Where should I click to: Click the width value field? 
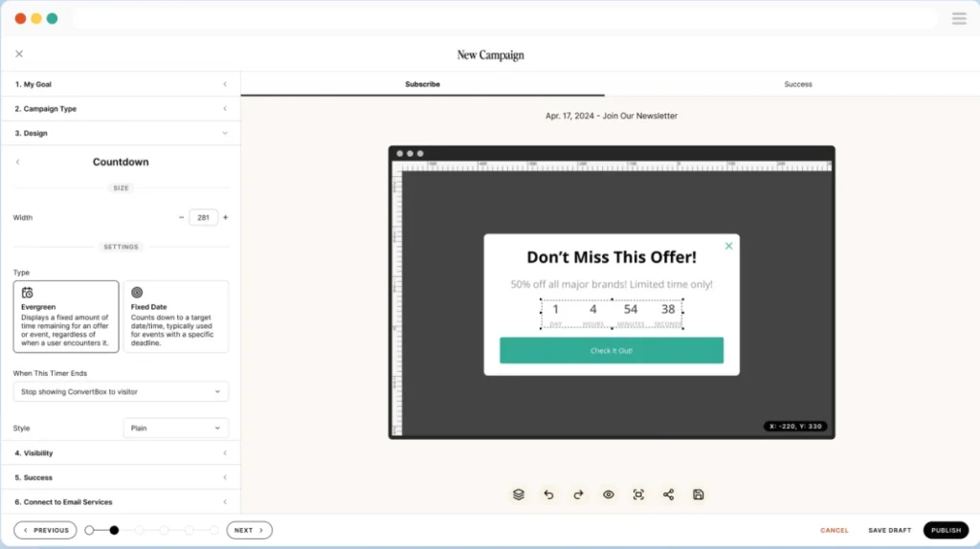[x=203, y=217]
